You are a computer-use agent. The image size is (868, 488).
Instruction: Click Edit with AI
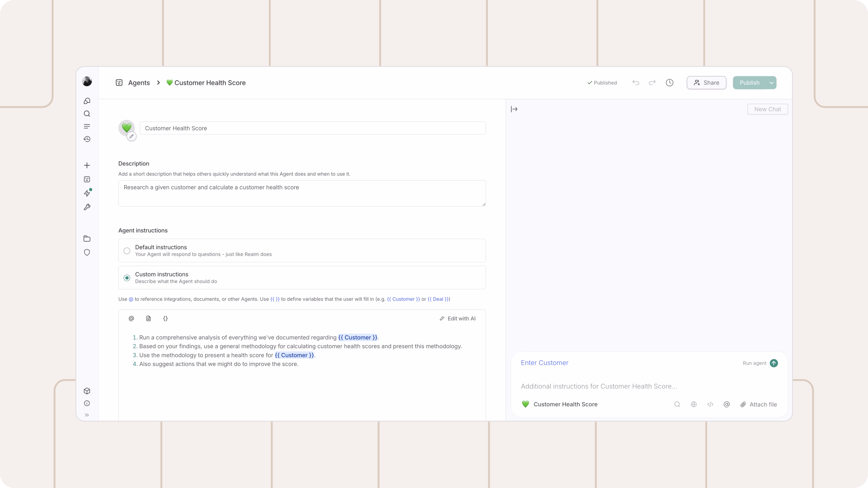[457, 318]
